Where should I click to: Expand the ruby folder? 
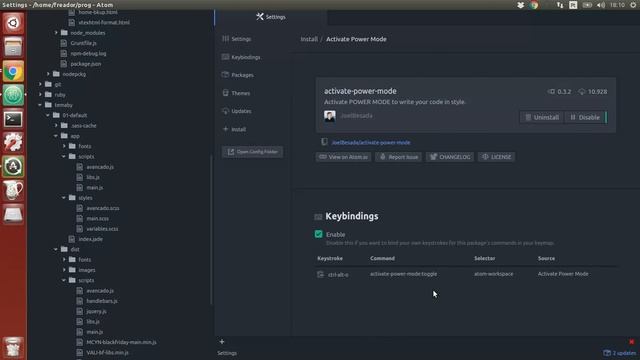[x=40, y=95]
